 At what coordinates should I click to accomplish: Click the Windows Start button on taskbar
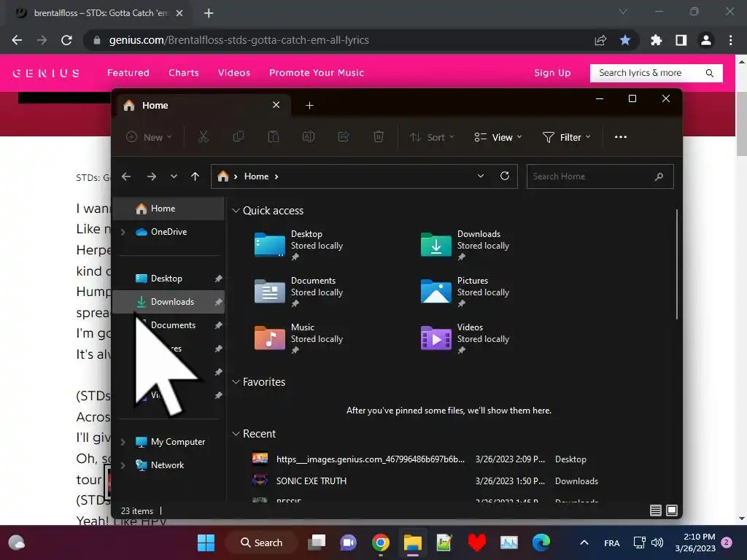(x=206, y=542)
